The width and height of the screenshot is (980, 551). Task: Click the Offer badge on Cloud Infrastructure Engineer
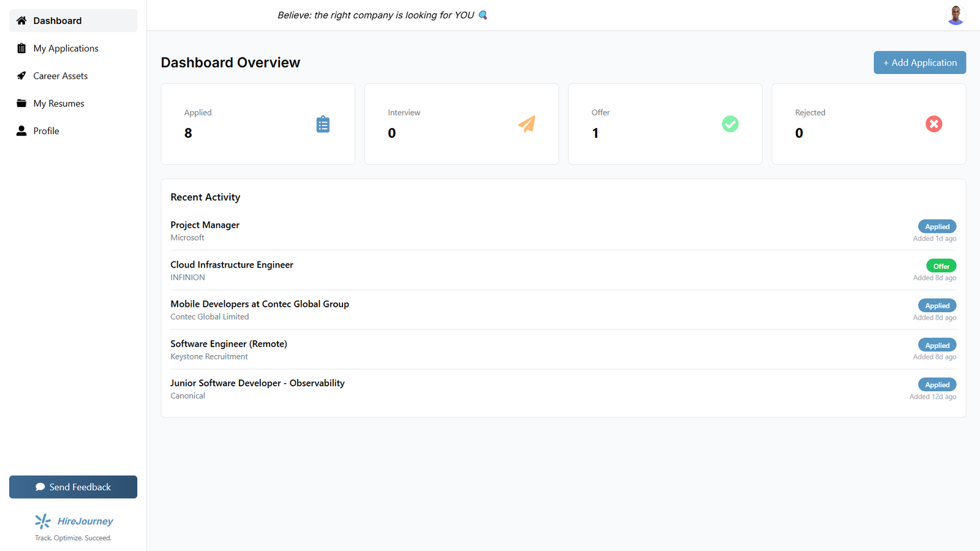coord(941,265)
